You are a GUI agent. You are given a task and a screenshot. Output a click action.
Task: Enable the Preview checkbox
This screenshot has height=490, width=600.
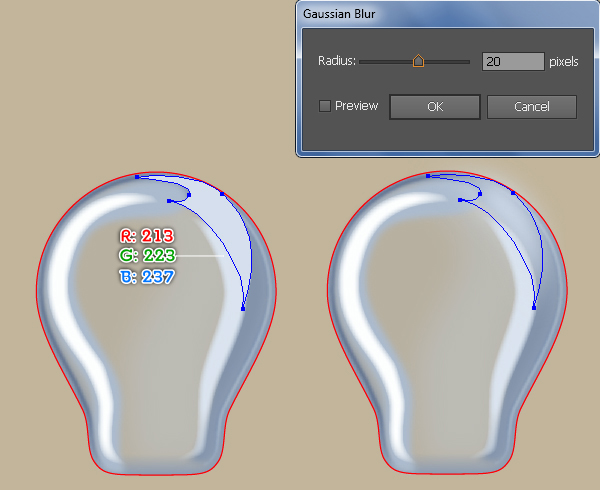pyautogui.click(x=324, y=106)
